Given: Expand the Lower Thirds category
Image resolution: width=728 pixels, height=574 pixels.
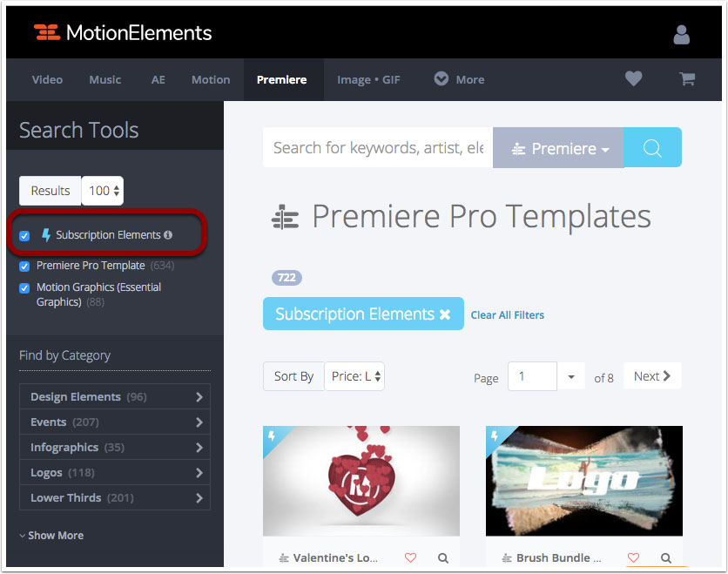Looking at the screenshot, I should tap(115, 498).
